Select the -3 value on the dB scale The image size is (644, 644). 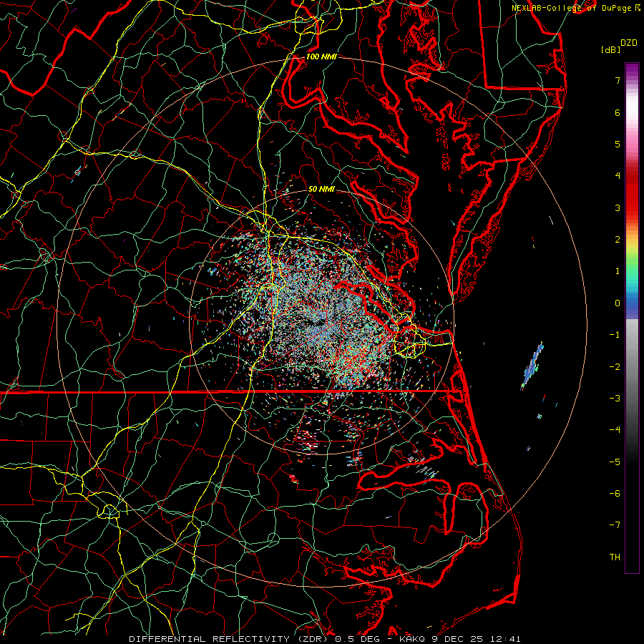[x=615, y=398]
